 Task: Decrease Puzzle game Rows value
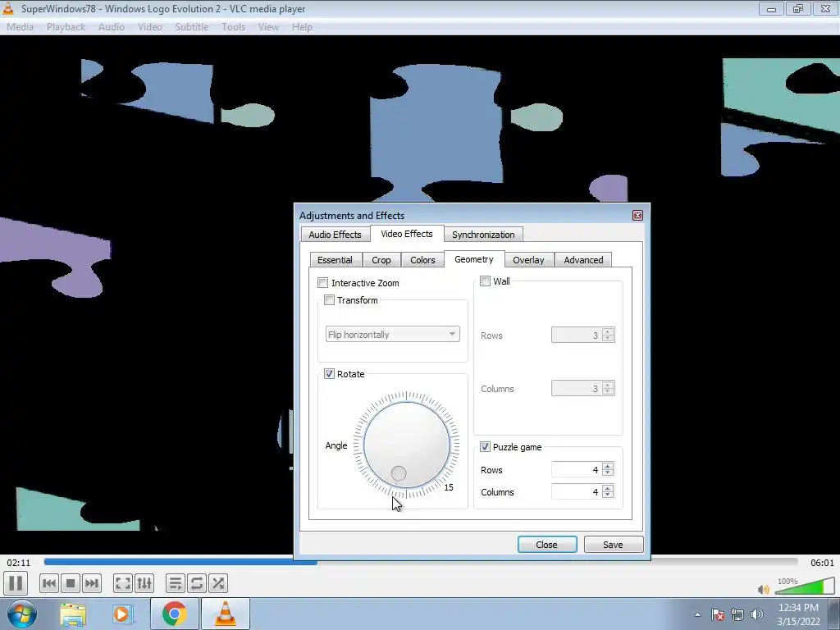pos(608,473)
